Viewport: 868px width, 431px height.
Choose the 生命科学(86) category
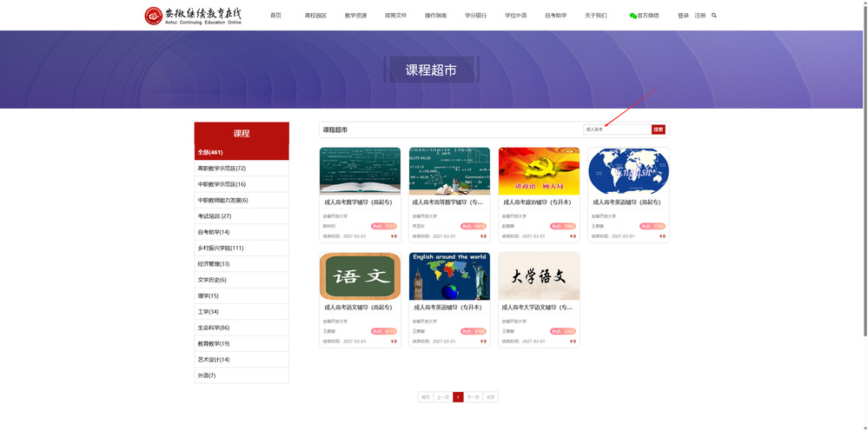point(214,328)
